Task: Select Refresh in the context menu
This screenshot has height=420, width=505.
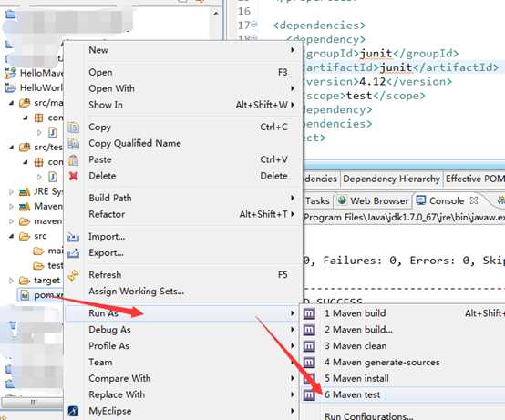Action: 183,275
